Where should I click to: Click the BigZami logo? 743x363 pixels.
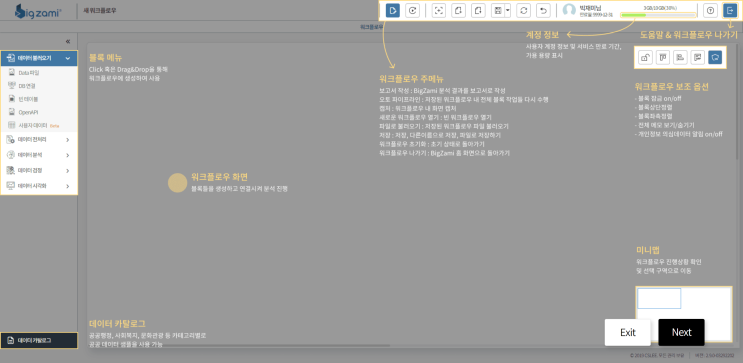coord(38,11)
